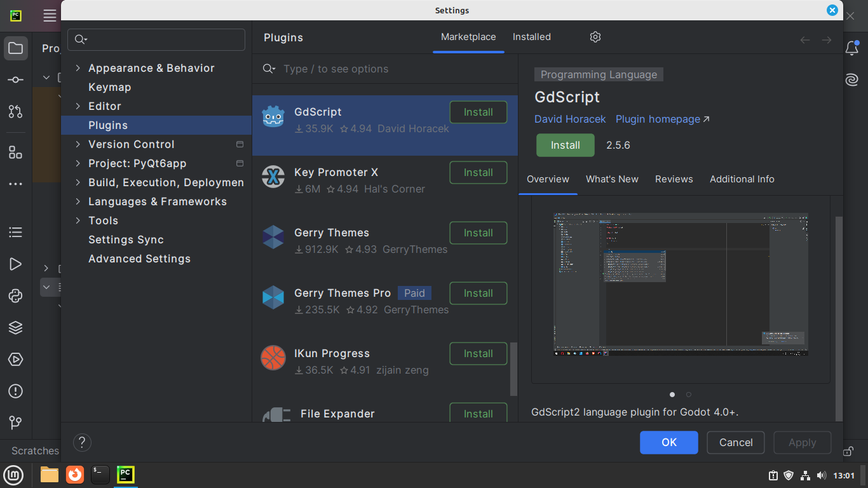Open the Project tool window folder icon
Viewport: 868px width, 488px height.
coord(16,48)
